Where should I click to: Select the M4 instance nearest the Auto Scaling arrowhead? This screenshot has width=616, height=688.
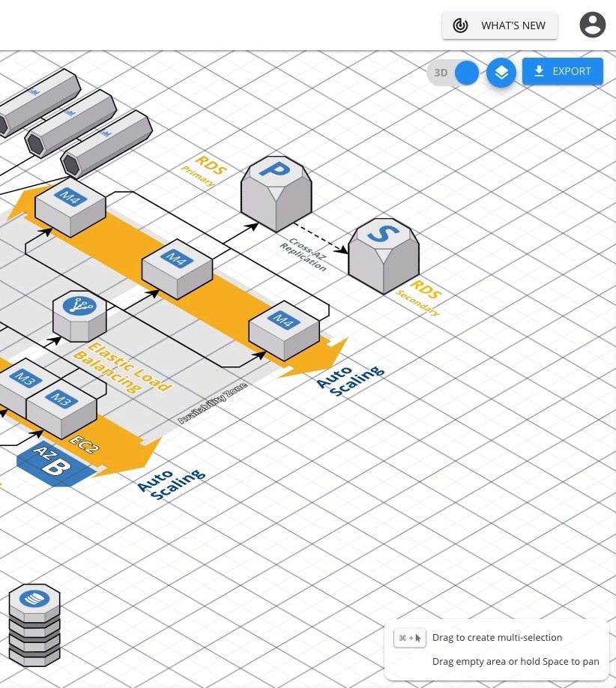click(284, 331)
